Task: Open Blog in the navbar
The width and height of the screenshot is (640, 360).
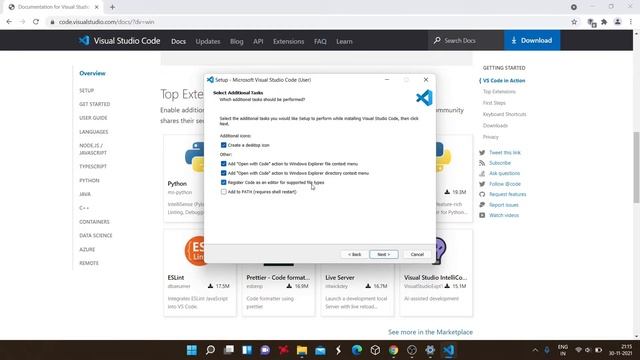Action: click(236, 41)
